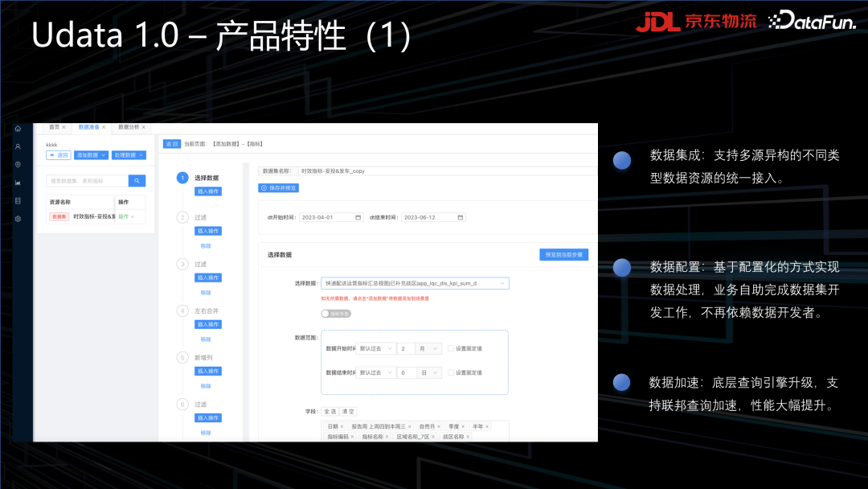Remove the 半年 field tag

click(486, 426)
